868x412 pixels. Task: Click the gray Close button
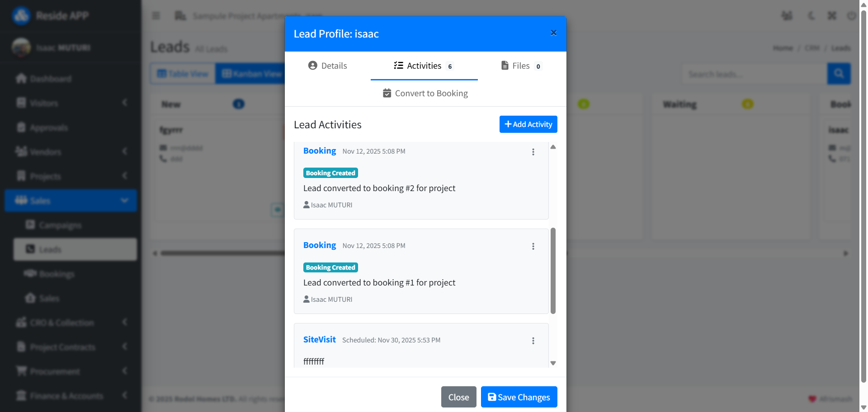(458, 397)
